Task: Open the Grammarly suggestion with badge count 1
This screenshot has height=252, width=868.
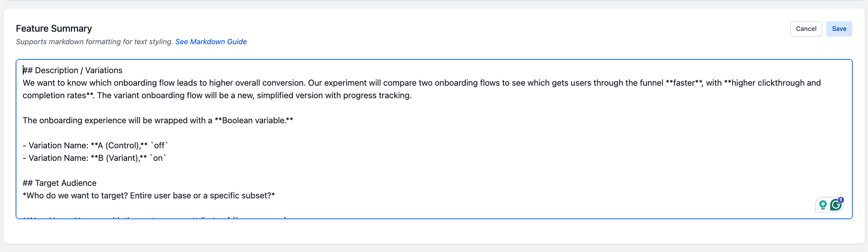Action: click(x=835, y=204)
